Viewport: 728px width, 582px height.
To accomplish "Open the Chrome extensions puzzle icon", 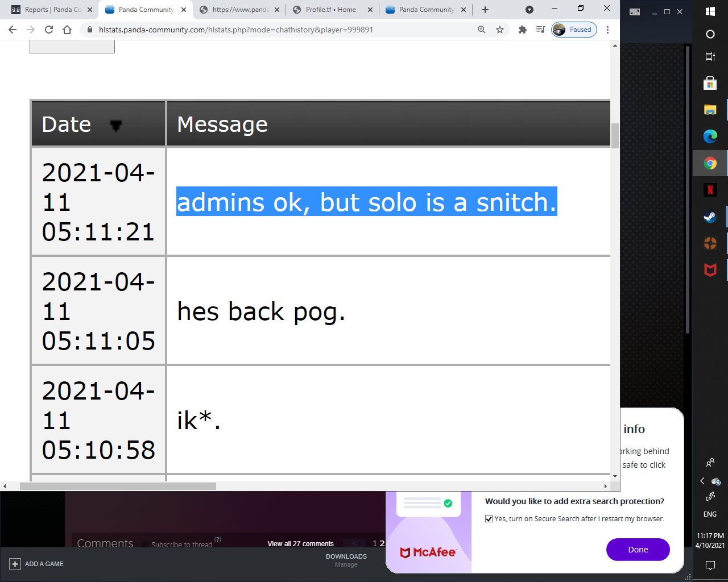I will (522, 30).
